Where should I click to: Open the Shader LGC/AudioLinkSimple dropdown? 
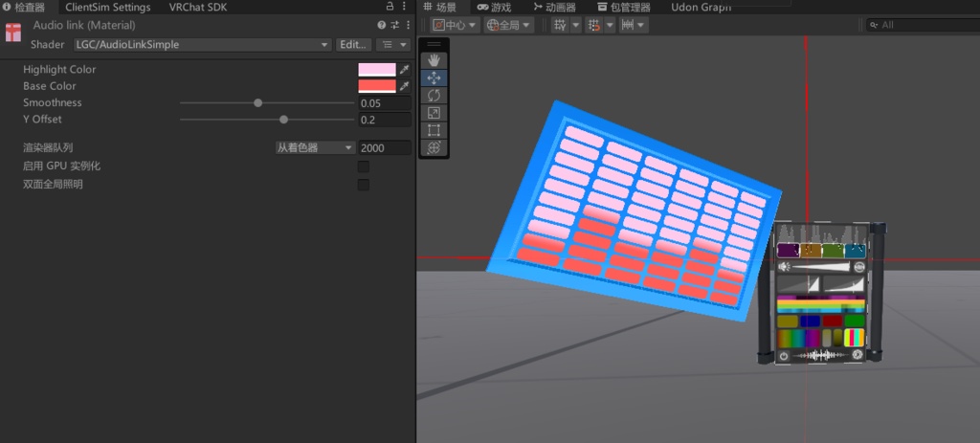tap(203, 45)
